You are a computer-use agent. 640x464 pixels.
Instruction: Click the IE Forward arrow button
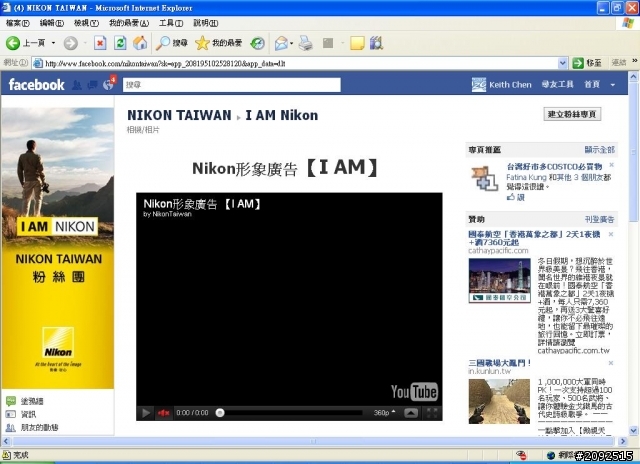(x=71, y=43)
